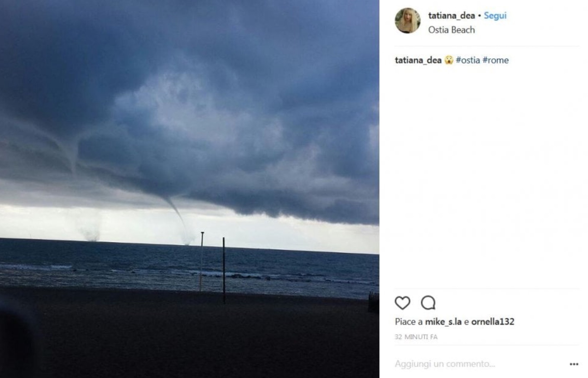Click the tatiana_dea username in the caption
The height and width of the screenshot is (378, 588).
pos(418,60)
